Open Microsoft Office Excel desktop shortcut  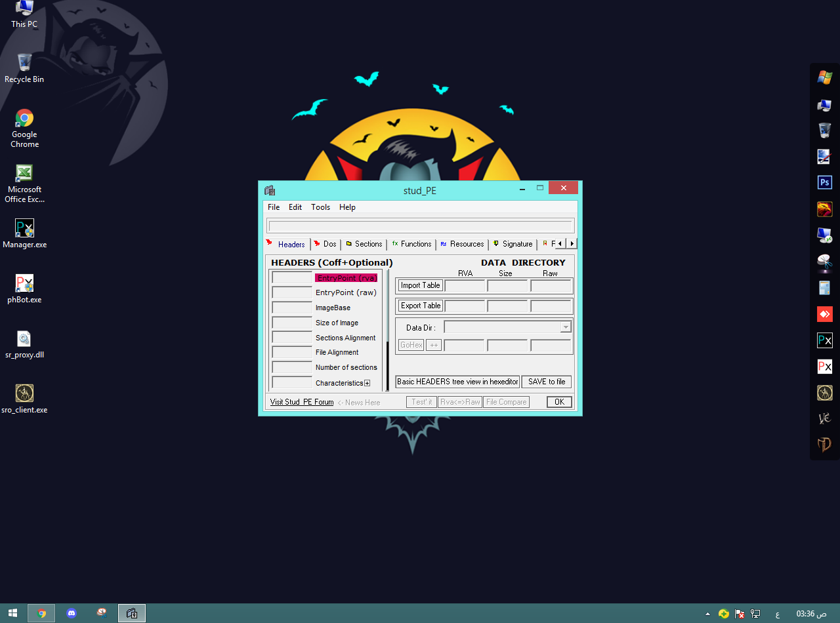(24, 184)
